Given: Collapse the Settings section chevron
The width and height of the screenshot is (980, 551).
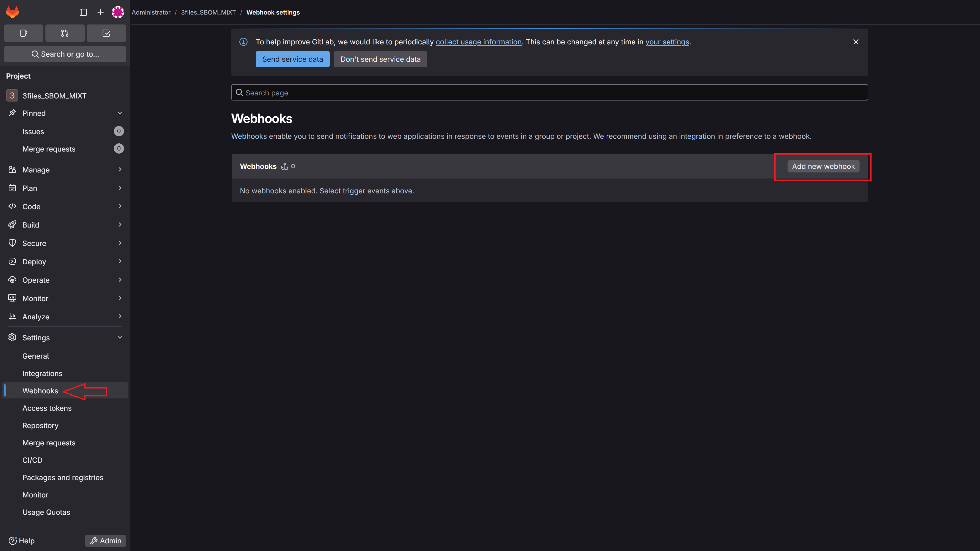Looking at the screenshot, I should [120, 338].
